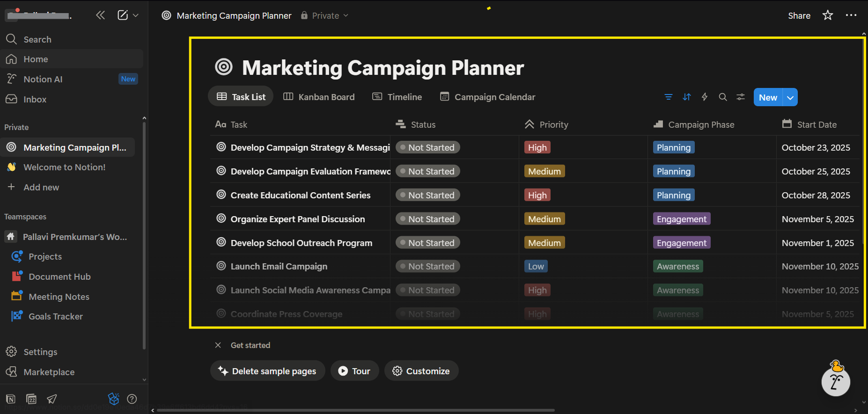Open the help question mark icon
Screen dimensions: 868x414
132,399
